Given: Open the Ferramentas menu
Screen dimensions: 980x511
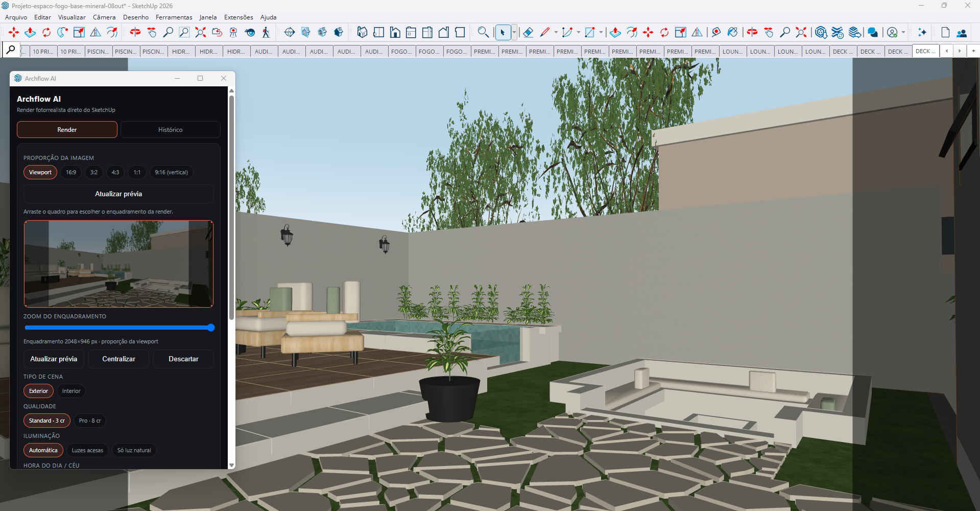Looking at the screenshot, I should point(174,17).
